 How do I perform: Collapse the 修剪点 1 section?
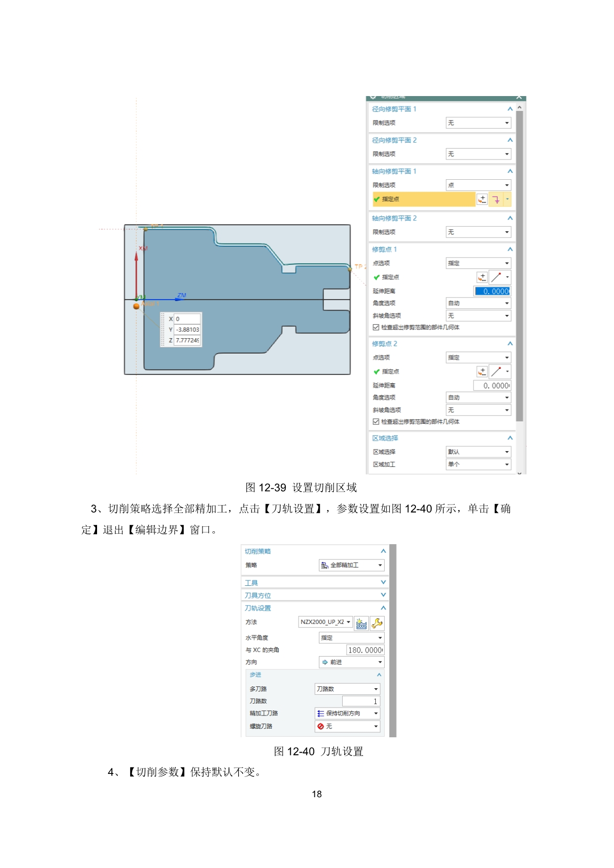(x=510, y=250)
